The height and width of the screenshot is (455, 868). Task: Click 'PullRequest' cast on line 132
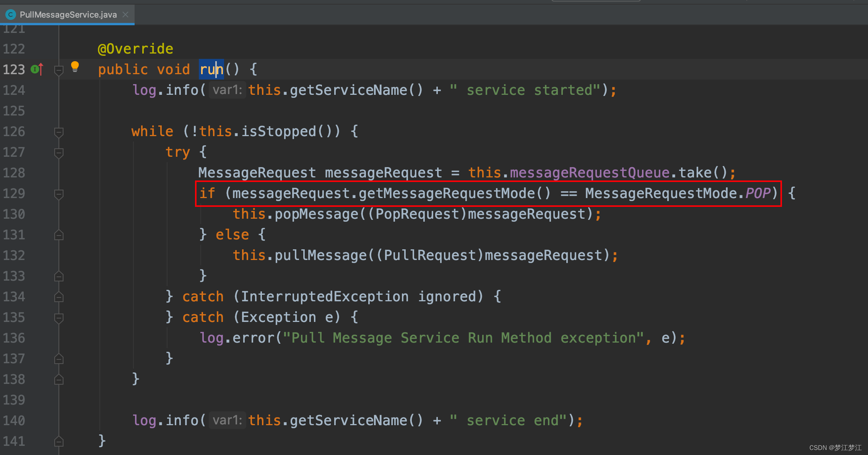[430, 255]
